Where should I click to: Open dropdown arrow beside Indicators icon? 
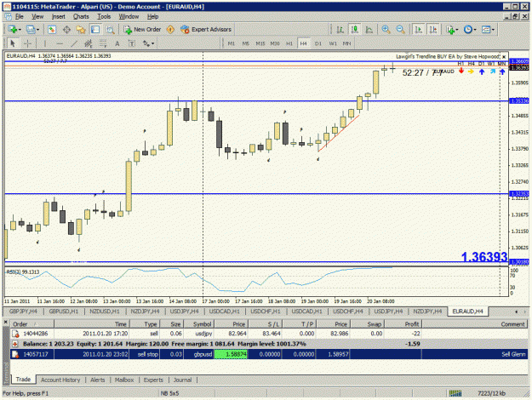pyautogui.click(x=457, y=30)
